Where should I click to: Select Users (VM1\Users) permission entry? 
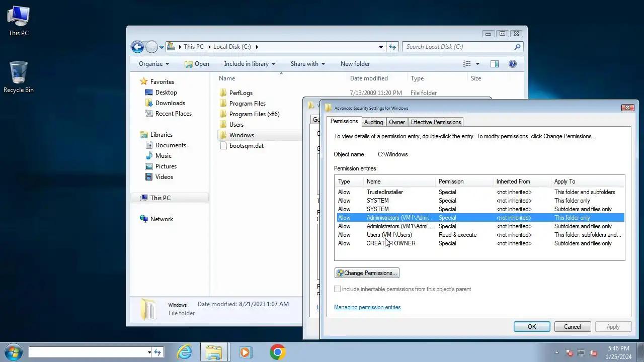tap(480, 235)
